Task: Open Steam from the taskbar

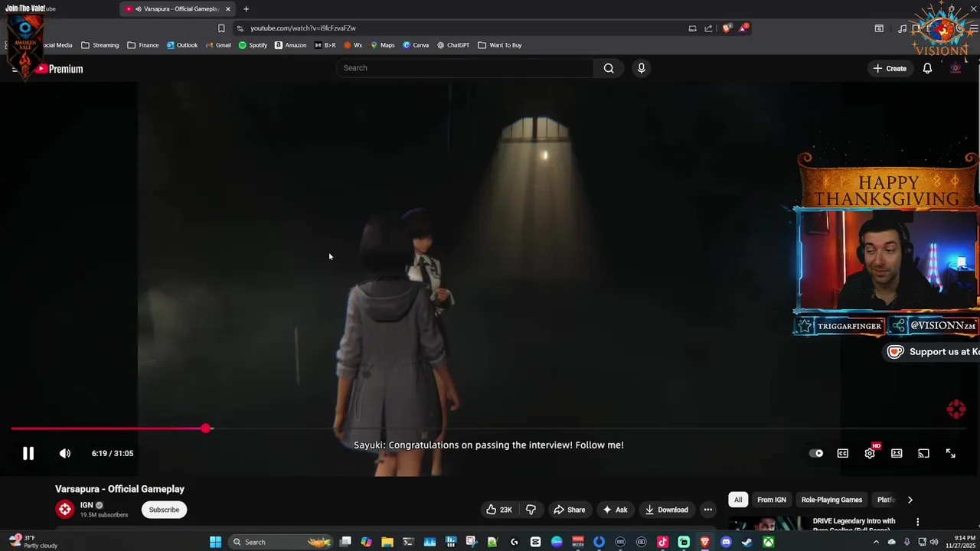Action: (x=746, y=542)
